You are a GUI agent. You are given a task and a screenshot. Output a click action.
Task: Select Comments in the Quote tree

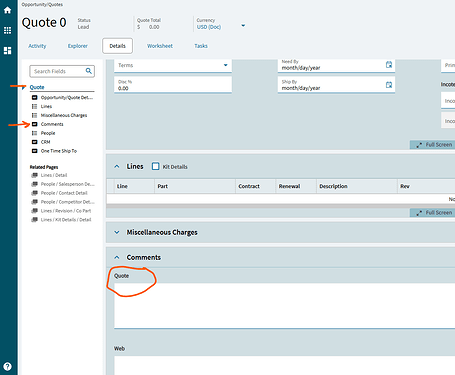pos(52,124)
